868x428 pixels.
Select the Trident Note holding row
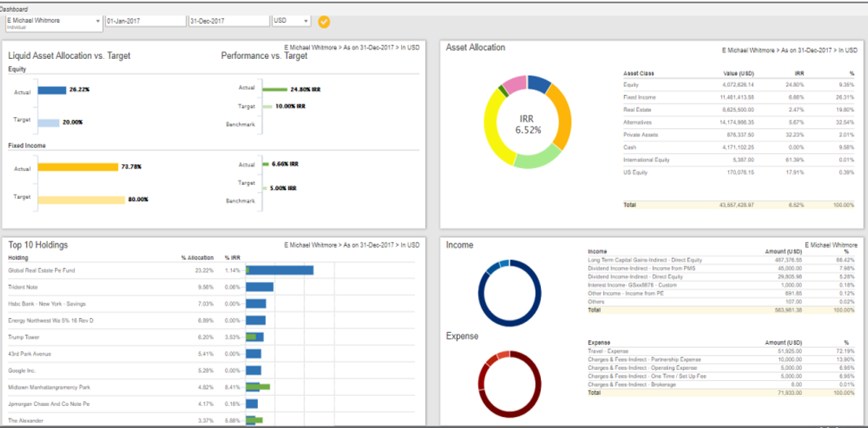24,287
